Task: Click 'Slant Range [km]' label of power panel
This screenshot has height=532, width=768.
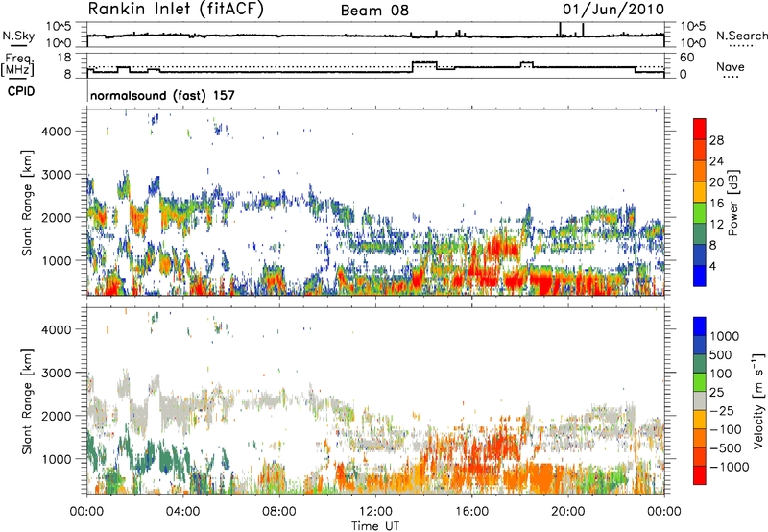Action: pos(27,203)
